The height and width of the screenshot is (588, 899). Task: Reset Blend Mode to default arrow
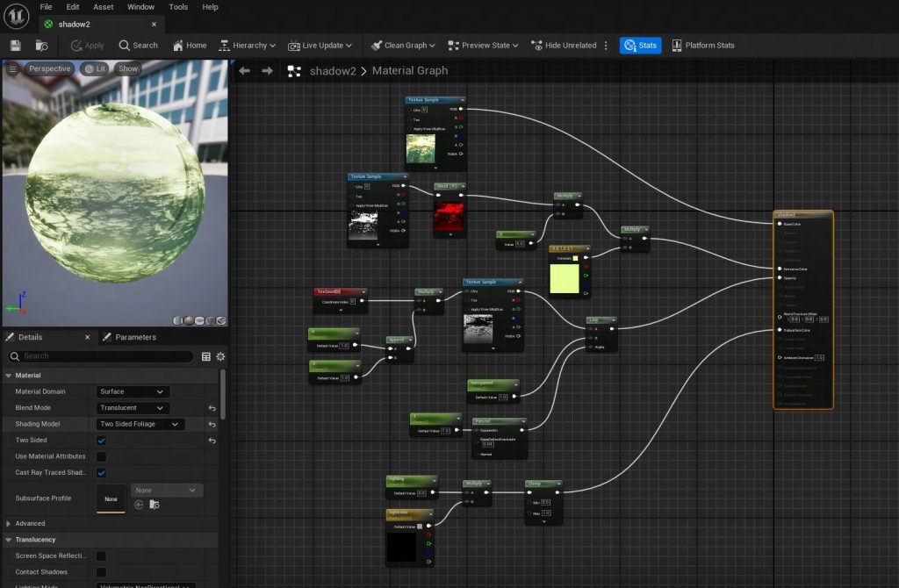click(212, 408)
